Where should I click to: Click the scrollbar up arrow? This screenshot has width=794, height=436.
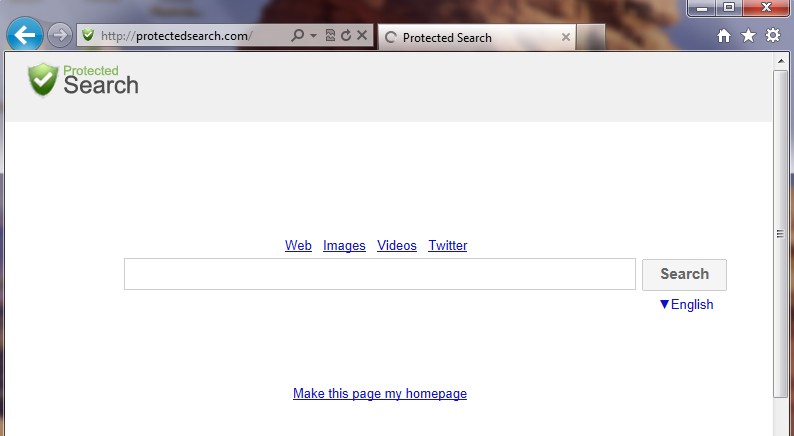click(780, 61)
